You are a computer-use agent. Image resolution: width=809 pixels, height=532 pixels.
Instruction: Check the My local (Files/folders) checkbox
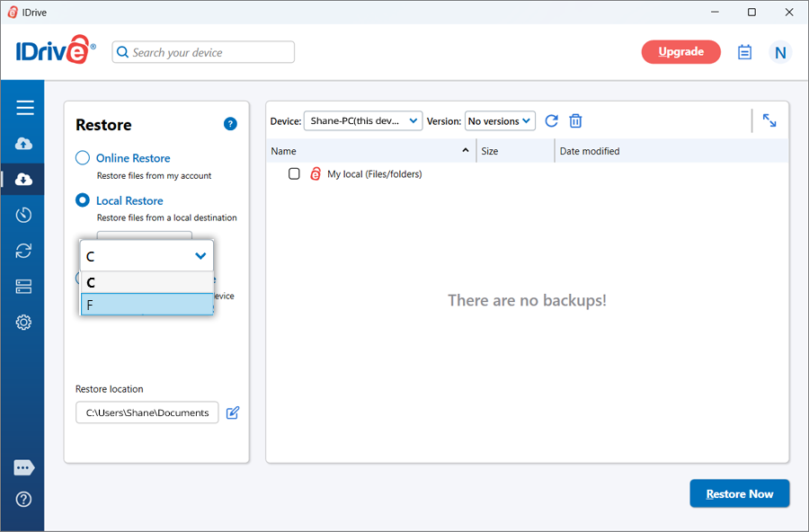[294, 174]
